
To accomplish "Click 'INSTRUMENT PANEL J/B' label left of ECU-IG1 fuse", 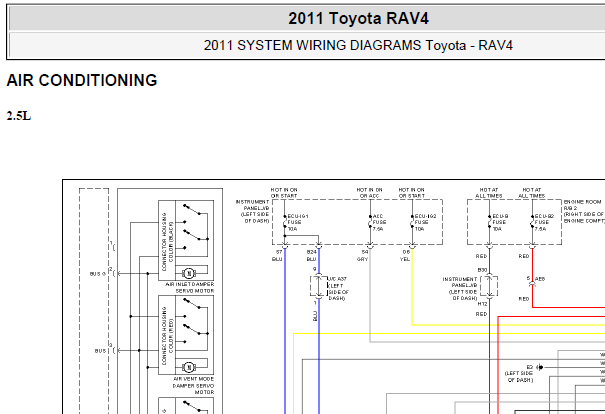I will pyautogui.click(x=252, y=211).
